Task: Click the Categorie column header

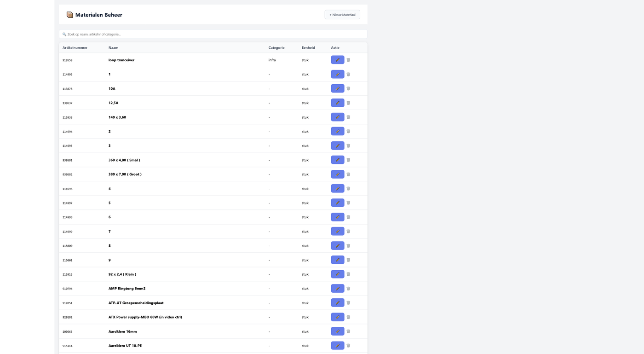Action: click(276, 47)
